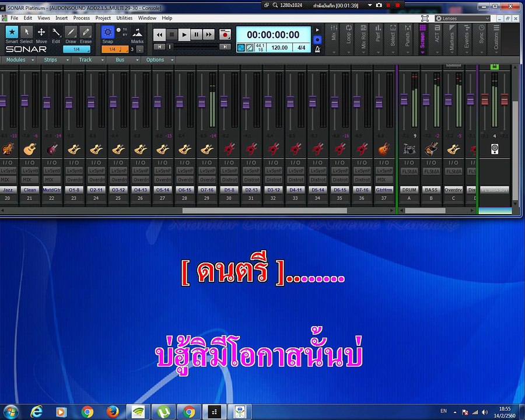Click the Clean track name button
This screenshot has height=420, width=525.
(x=30, y=190)
